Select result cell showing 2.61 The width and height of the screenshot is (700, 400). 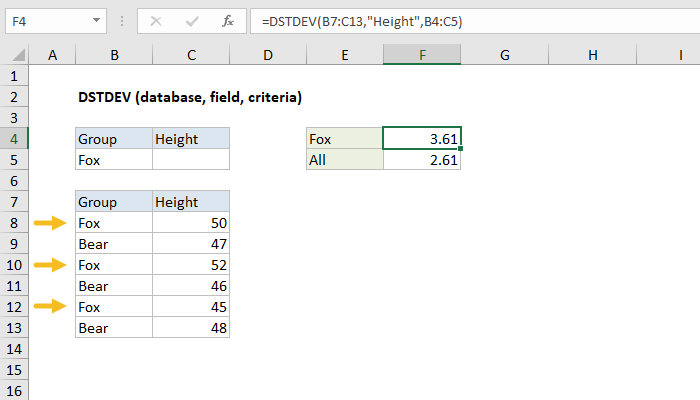click(x=422, y=159)
